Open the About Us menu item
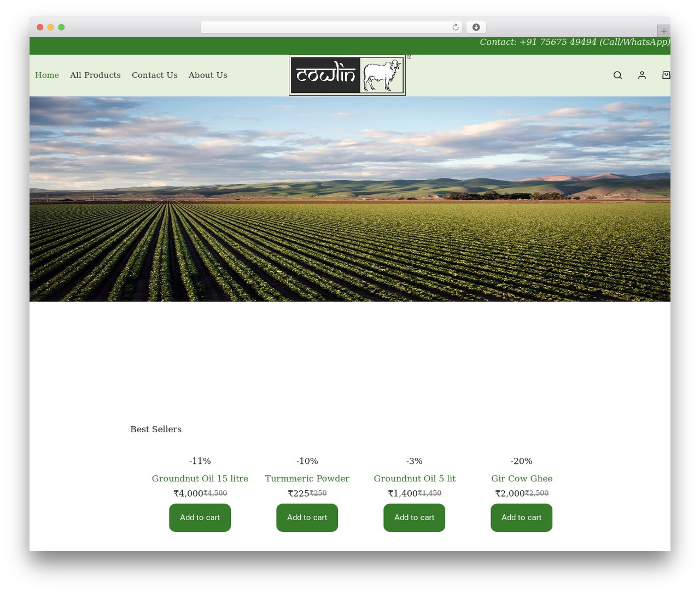700x593 pixels. point(208,75)
